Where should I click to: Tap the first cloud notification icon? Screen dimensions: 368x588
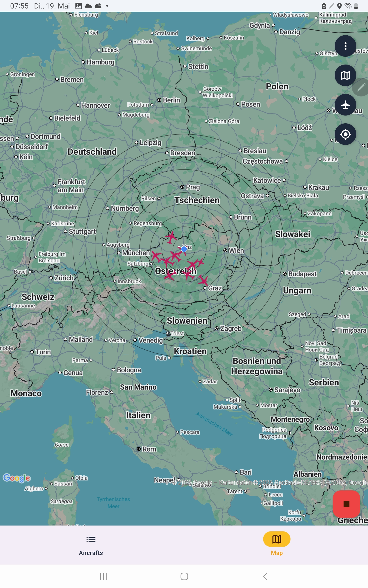[x=88, y=6]
